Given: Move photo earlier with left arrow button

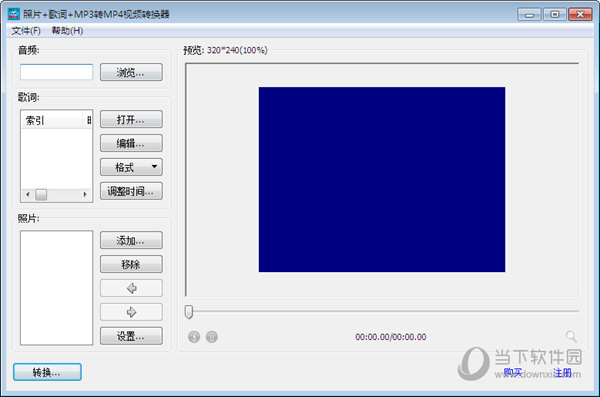Looking at the screenshot, I should (x=131, y=288).
